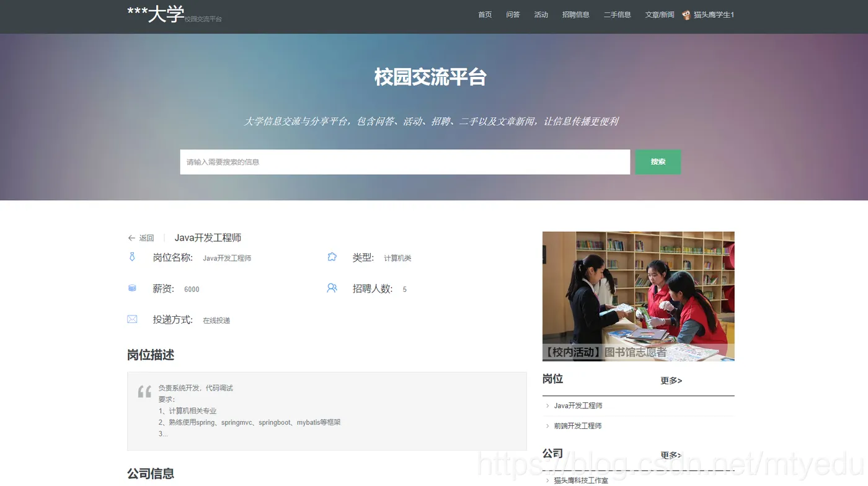
Task: Click the 校园交流平台 banner title
Action: (430, 77)
